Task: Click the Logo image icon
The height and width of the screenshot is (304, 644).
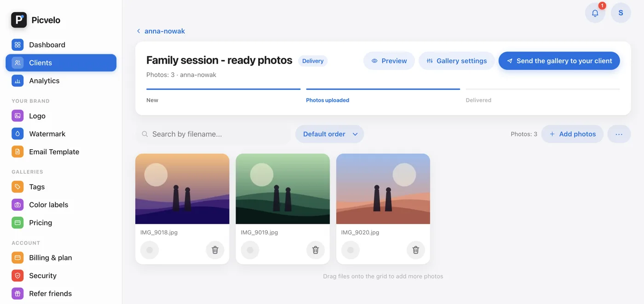Action: 17,116
